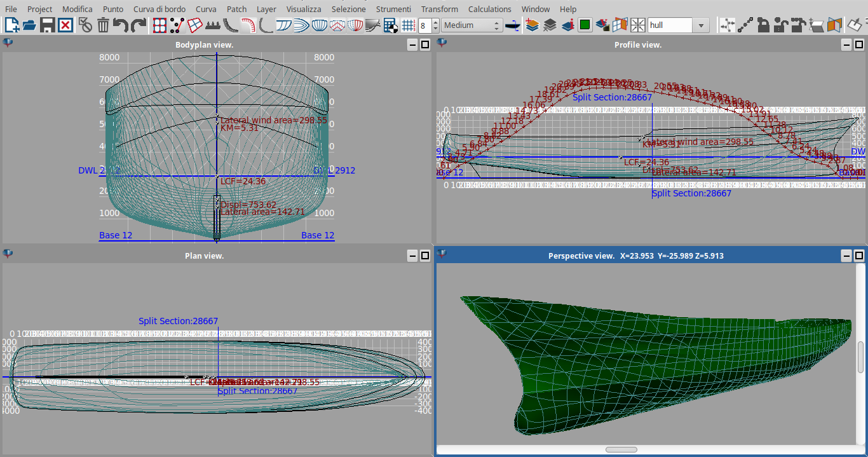Screen dimensions: 868x457
Task: Save the model with the floppy disk icon
Action: (x=47, y=25)
